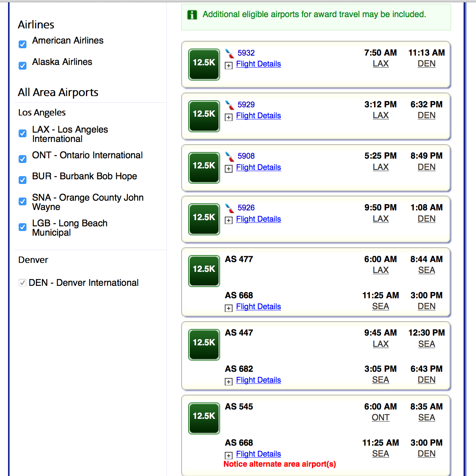Click DEN under 11:13 AM arrival
Image resolution: width=476 pixels, height=476 pixels.
click(x=427, y=64)
